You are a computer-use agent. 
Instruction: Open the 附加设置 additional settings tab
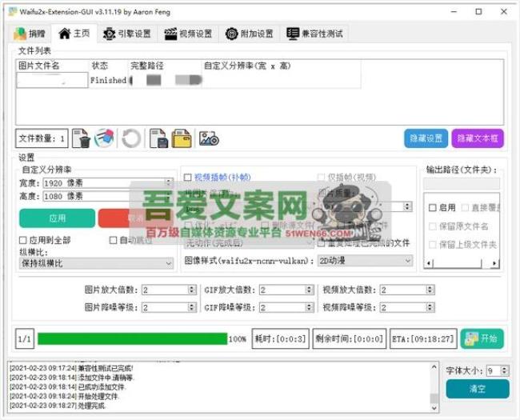(x=249, y=34)
